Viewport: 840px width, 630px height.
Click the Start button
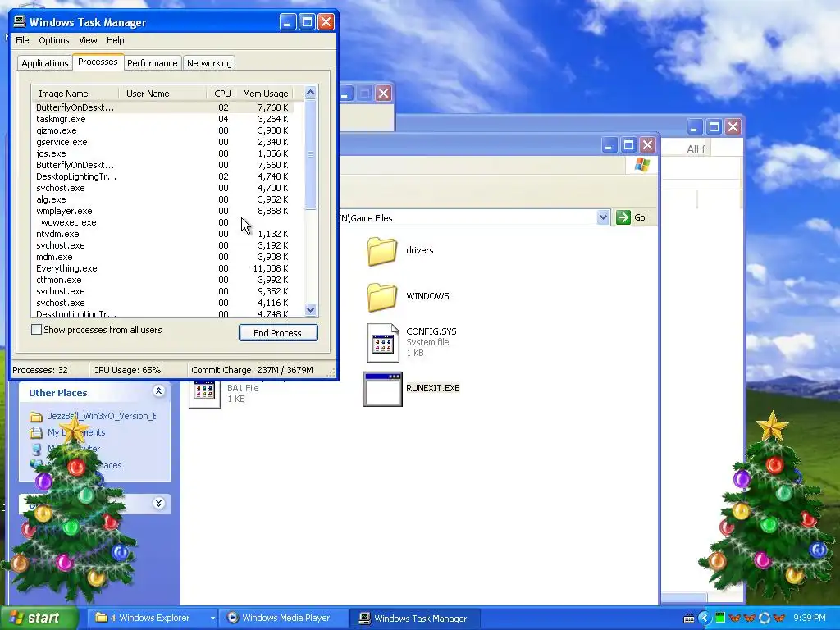[38, 618]
